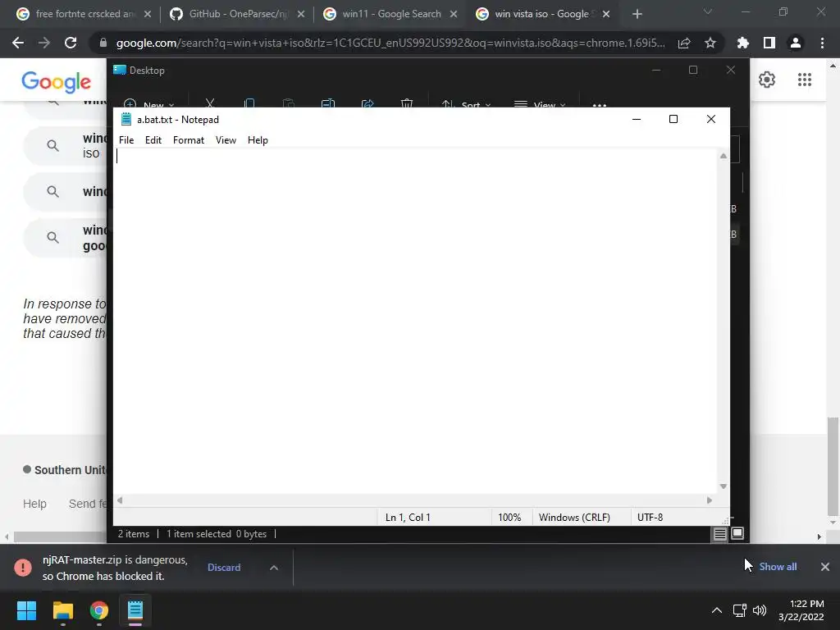The height and width of the screenshot is (630, 840).
Task: Click Notepad horizontal scrollbar right arrow
Action: tap(710, 500)
